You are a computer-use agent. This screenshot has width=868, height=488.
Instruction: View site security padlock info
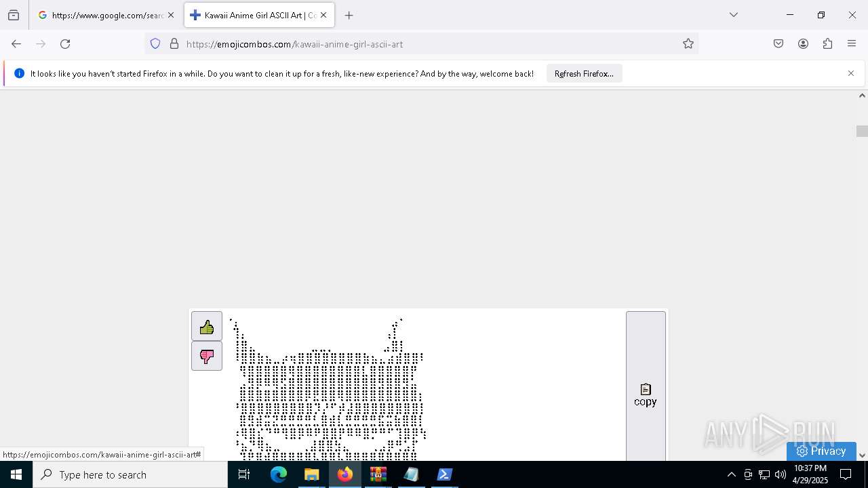[174, 44]
